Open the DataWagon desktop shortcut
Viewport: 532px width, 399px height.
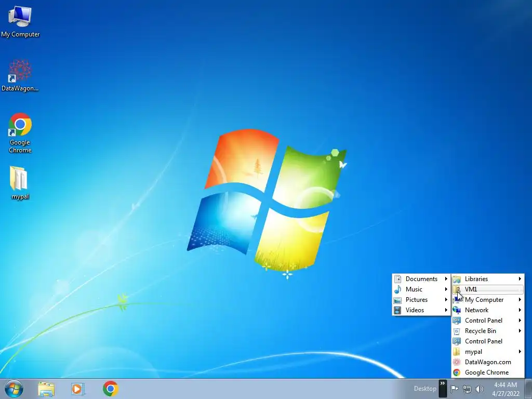coord(20,75)
